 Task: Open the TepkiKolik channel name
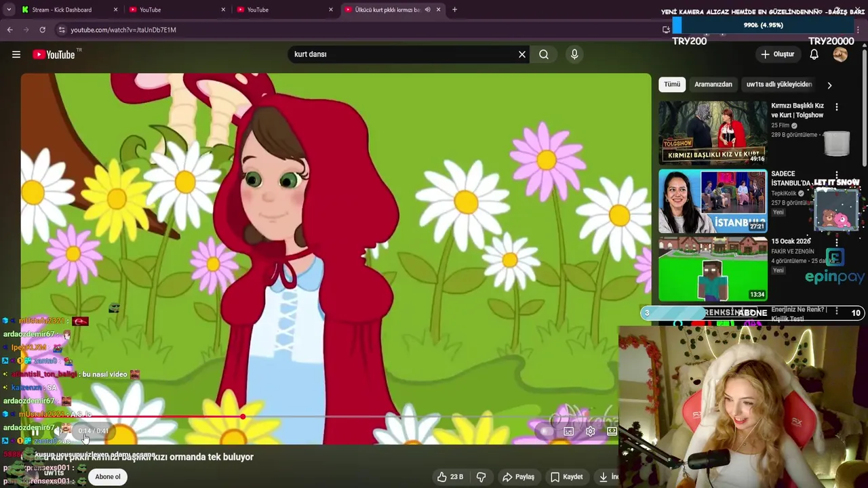[784, 193]
